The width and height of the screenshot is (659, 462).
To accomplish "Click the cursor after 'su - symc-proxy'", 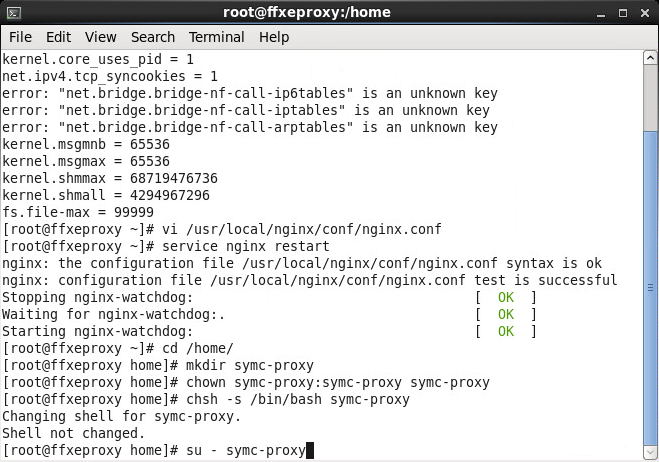I will pyautogui.click(x=310, y=451).
